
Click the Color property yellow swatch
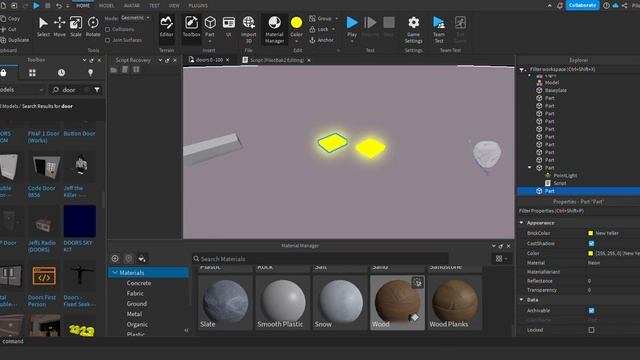590,253
